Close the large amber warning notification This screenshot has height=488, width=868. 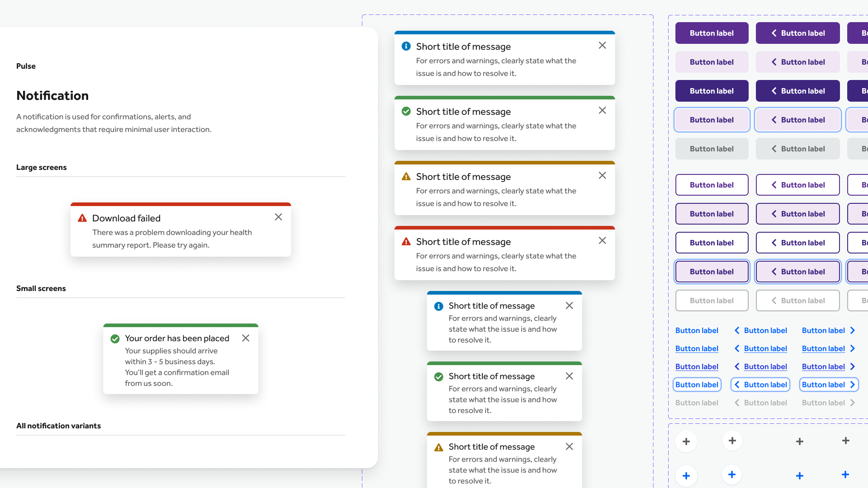click(602, 176)
